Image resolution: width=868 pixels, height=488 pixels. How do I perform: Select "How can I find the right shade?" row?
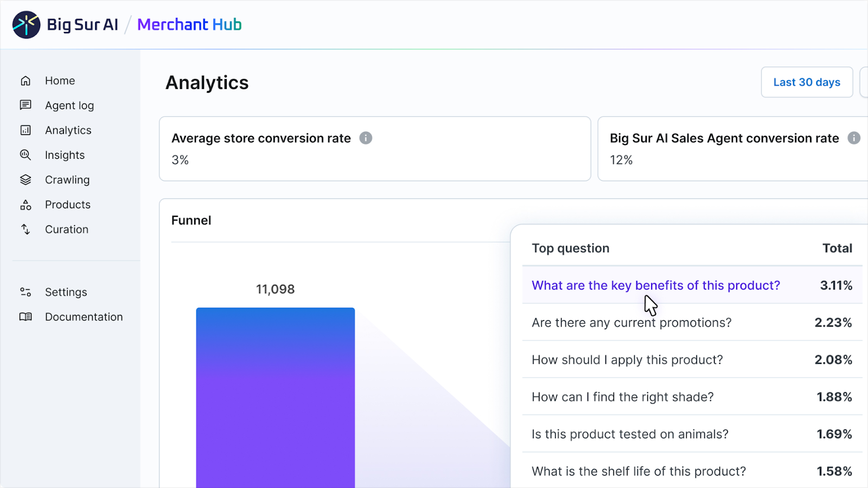[x=622, y=397]
